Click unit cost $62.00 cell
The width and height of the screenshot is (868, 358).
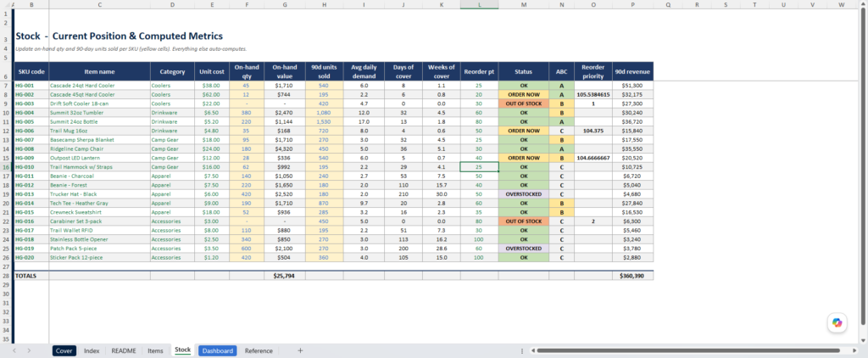tap(212, 95)
